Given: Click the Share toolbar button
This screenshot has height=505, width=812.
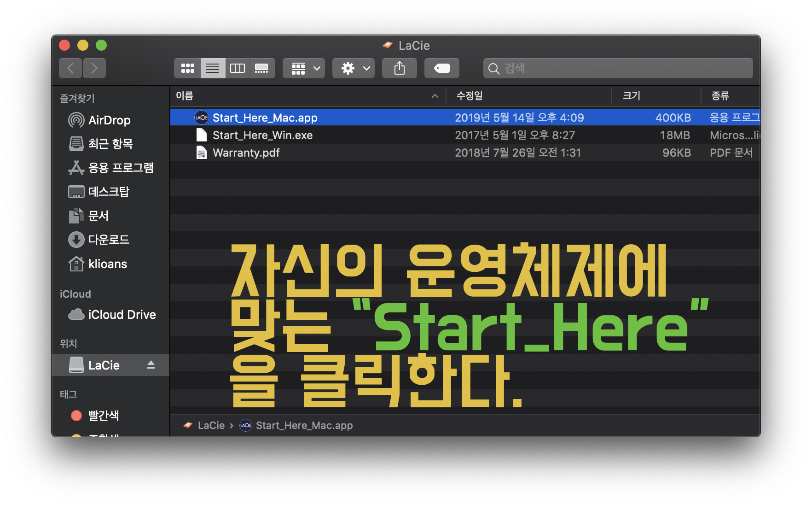Looking at the screenshot, I should 400,69.
